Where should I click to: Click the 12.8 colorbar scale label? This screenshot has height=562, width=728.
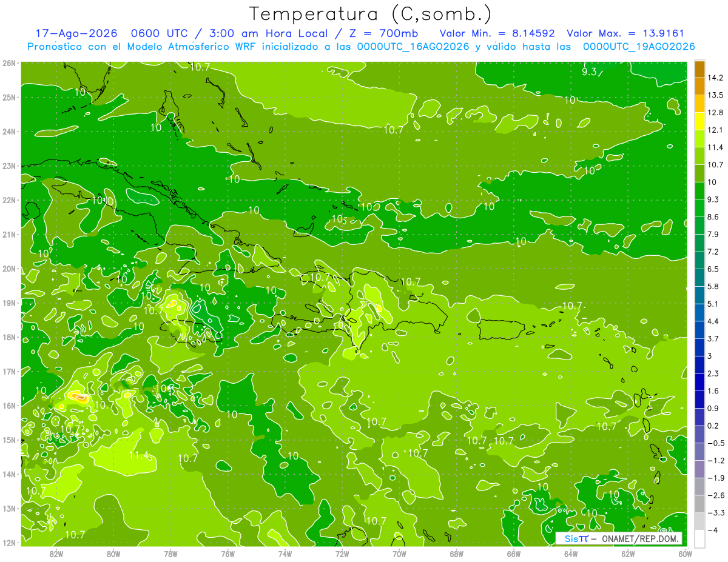(x=715, y=113)
